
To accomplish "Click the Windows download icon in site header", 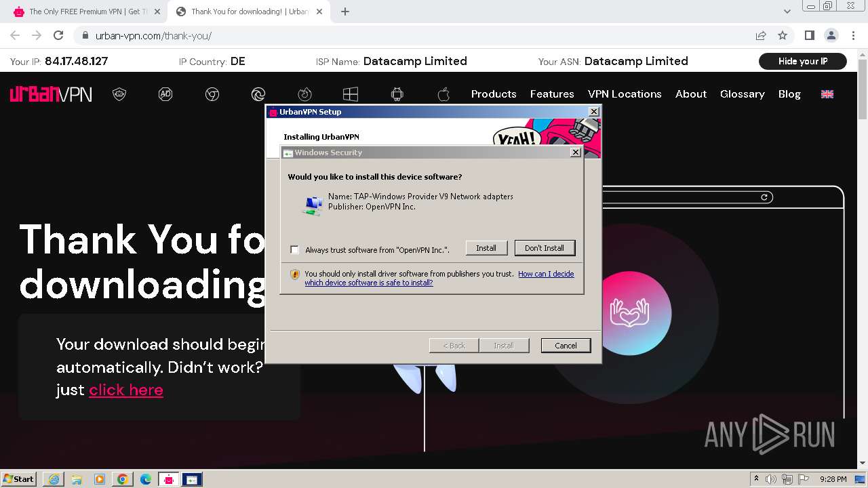I will pyautogui.click(x=351, y=94).
